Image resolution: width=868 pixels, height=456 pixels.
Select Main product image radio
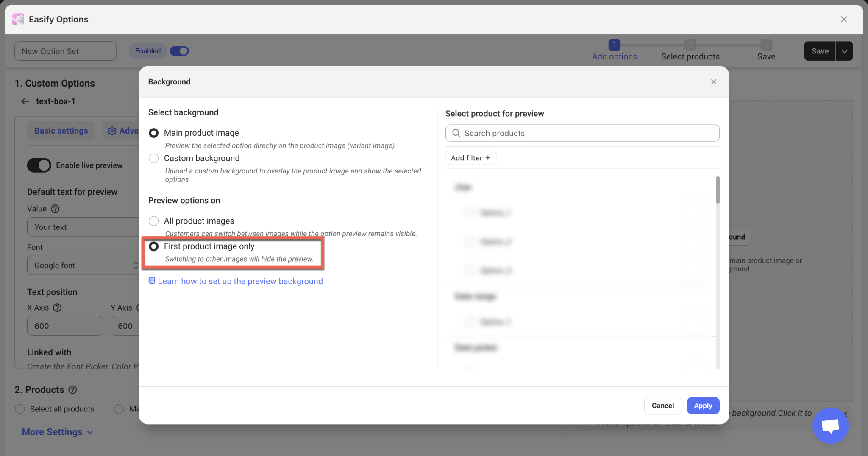click(153, 133)
